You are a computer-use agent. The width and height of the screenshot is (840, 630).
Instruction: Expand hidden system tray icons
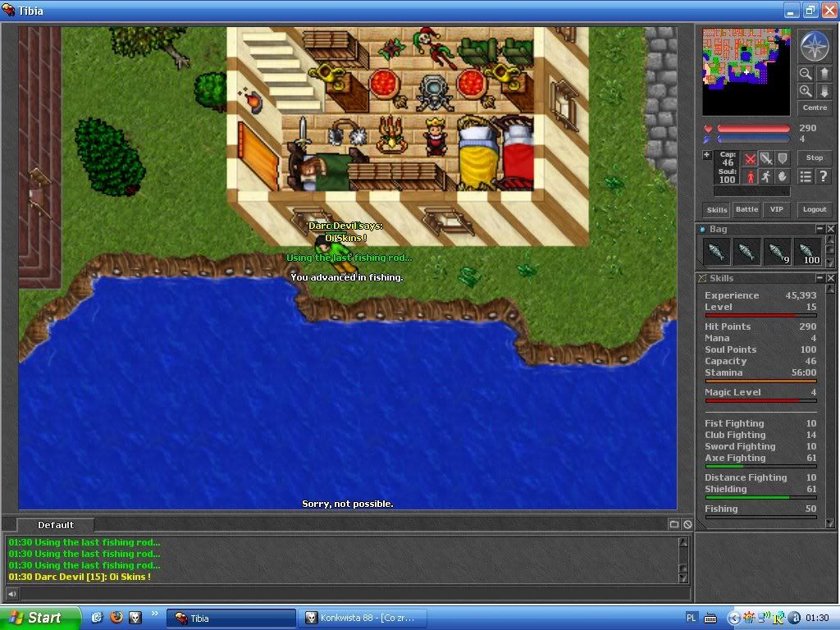pyautogui.click(x=733, y=619)
